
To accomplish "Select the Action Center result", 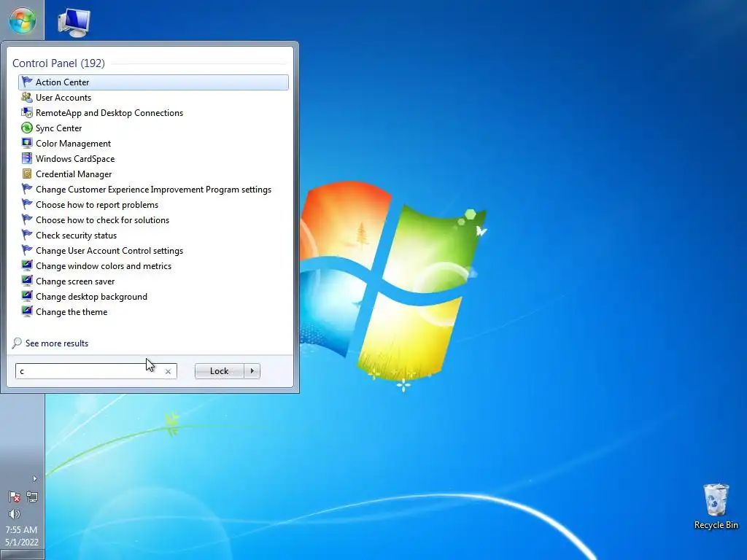I will click(153, 82).
